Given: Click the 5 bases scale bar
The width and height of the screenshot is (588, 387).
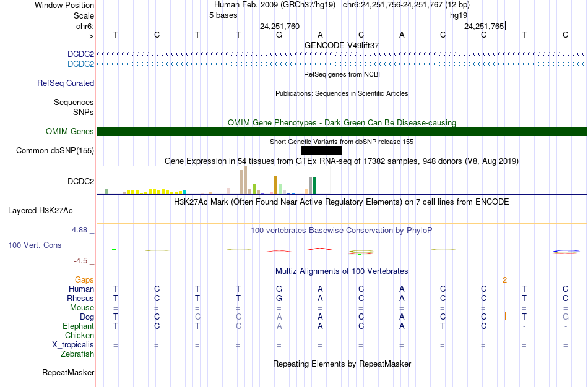Looking at the screenshot, I should click(x=342, y=15).
